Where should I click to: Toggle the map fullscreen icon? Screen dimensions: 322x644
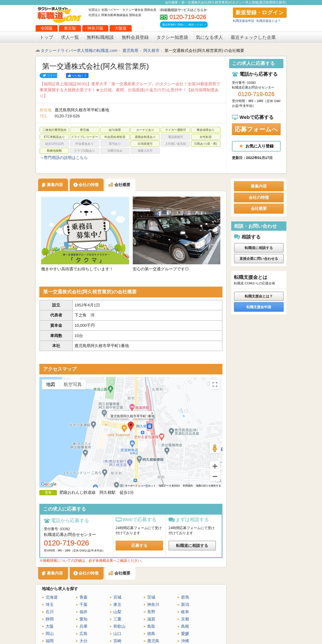pos(215,384)
